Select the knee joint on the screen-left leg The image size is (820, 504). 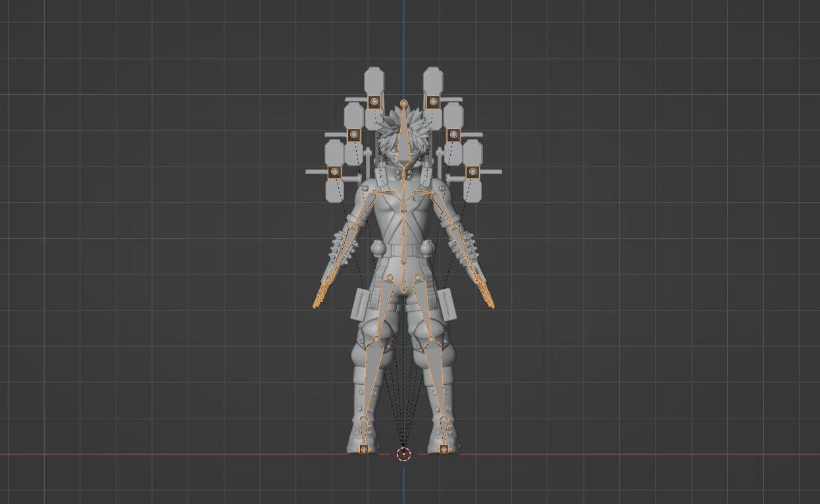click(376, 340)
